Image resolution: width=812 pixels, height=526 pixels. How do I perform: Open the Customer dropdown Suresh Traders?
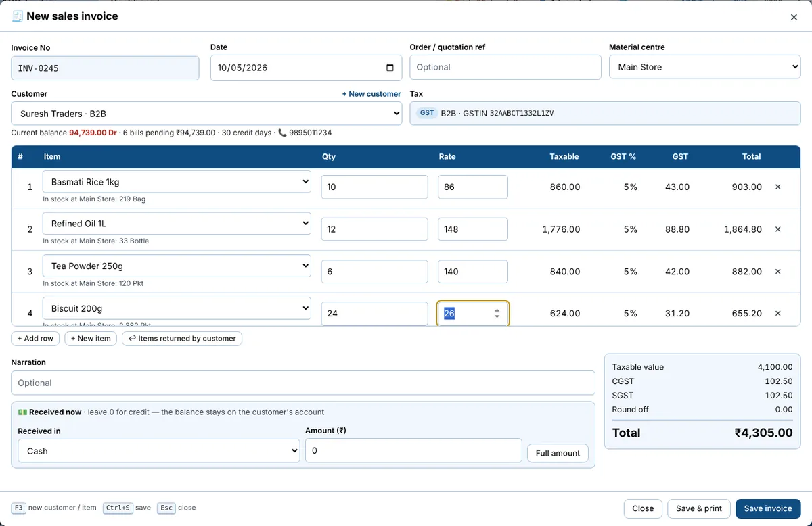coord(206,114)
